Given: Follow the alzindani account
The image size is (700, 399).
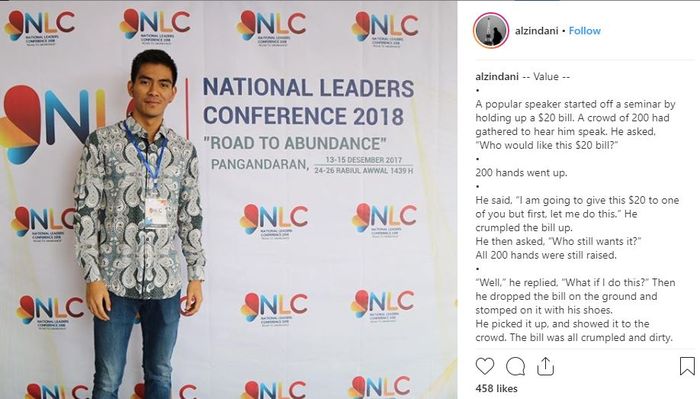Looking at the screenshot, I should [x=584, y=31].
